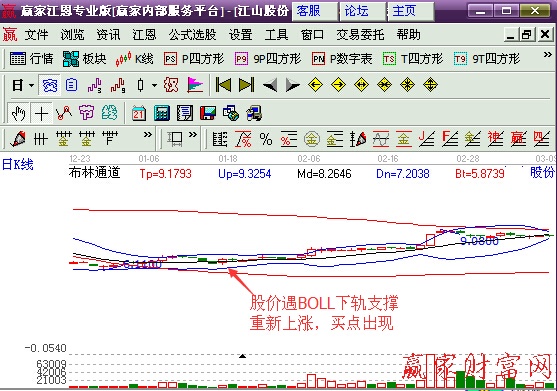The width and height of the screenshot is (557, 391).
Task: Click the rectangle frame tool icon
Action: 175,139
